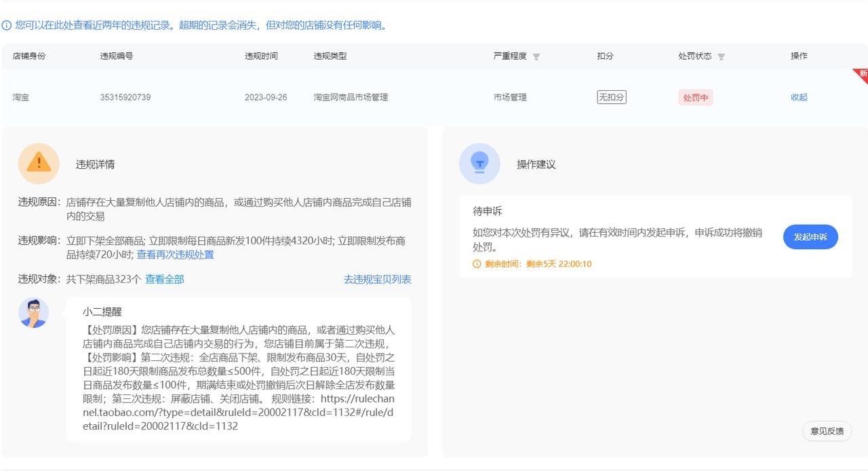Click the 违规影响 label

click(x=39, y=241)
